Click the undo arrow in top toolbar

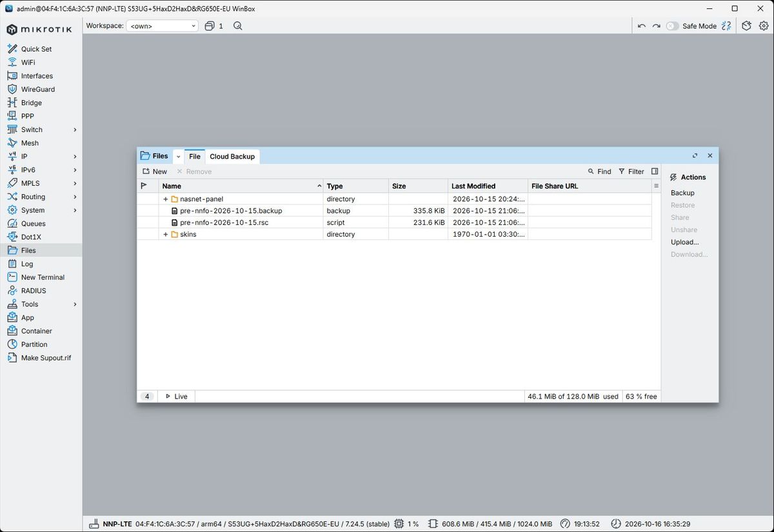641,26
